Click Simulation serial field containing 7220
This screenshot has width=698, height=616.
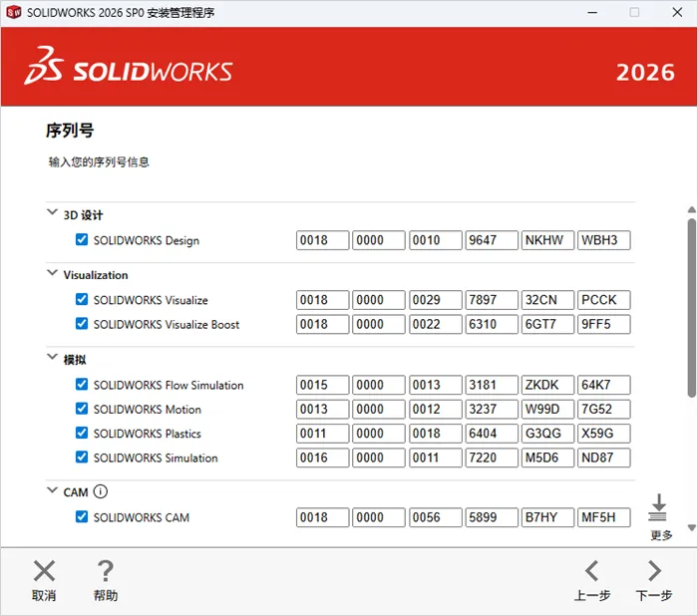(x=492, y=458)
